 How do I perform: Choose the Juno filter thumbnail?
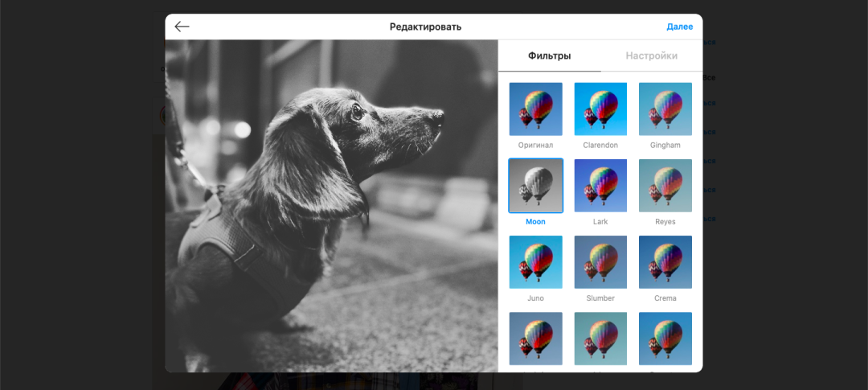click(535, 262)
